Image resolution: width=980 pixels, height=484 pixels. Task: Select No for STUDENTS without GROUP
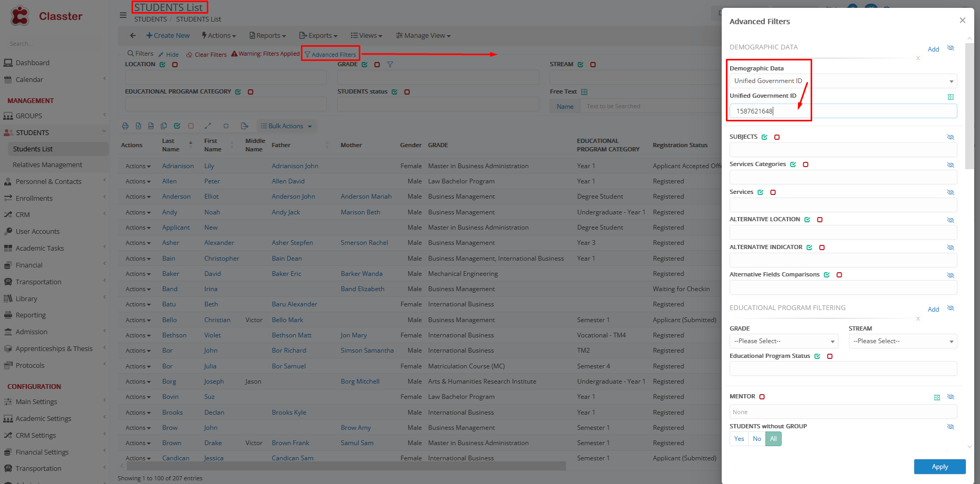[757, 439]
